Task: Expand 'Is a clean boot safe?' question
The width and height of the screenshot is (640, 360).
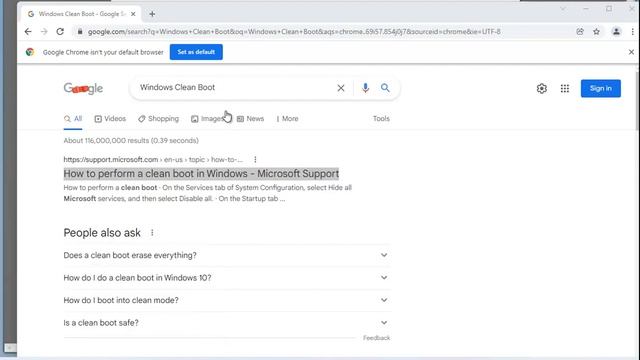Action: tap(227, 322)
